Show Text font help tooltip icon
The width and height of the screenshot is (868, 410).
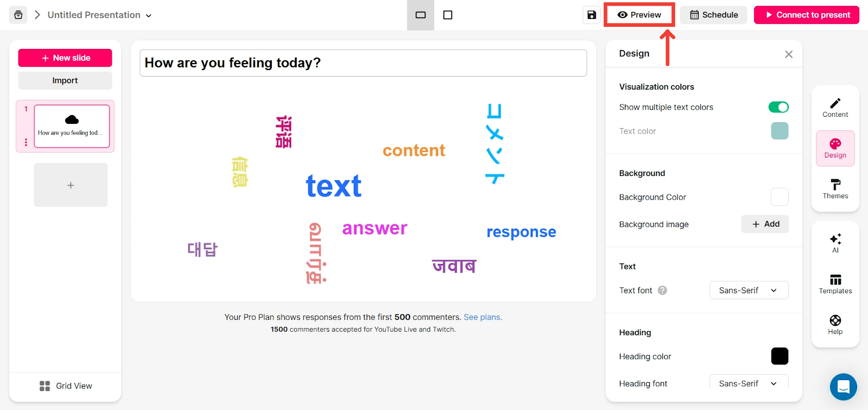(x=662, y=290)
